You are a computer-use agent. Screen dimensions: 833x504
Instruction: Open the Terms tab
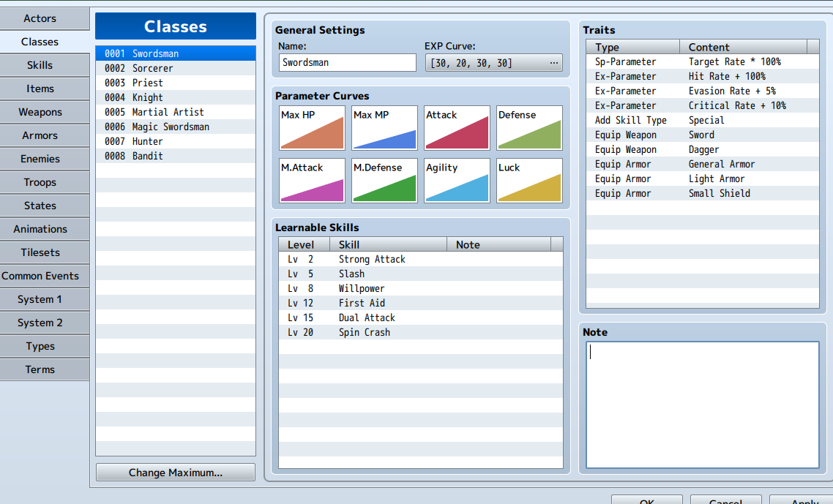(x=45, y=369)
